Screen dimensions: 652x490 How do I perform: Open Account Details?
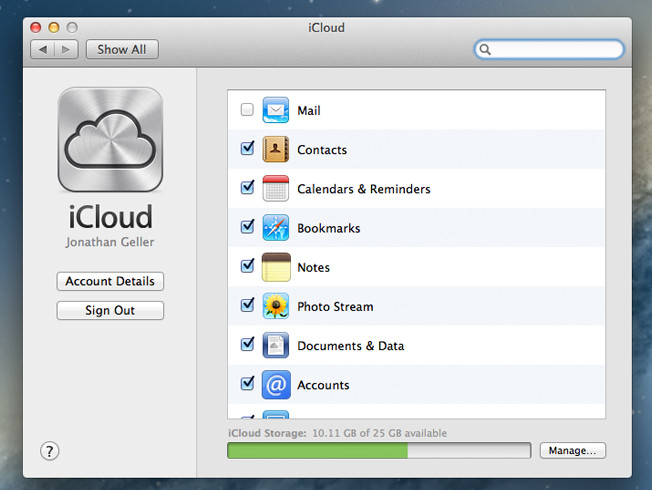(110, 282)
